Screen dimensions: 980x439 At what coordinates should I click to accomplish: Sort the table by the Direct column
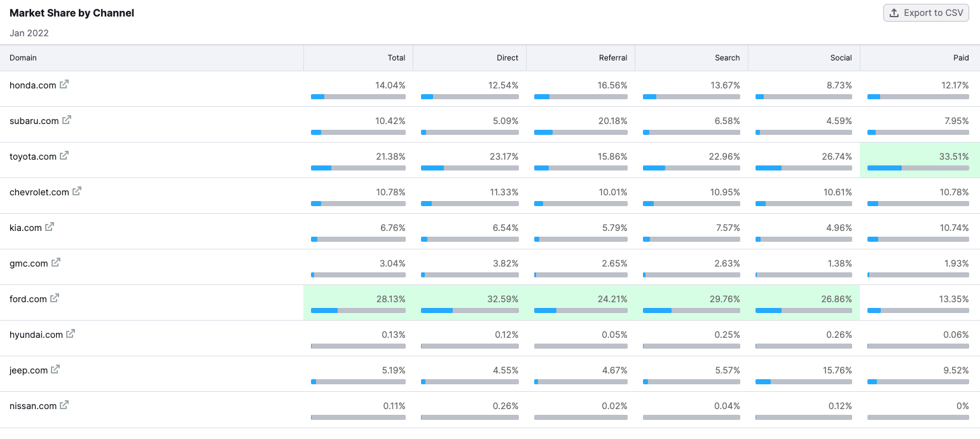coord(507,57)
